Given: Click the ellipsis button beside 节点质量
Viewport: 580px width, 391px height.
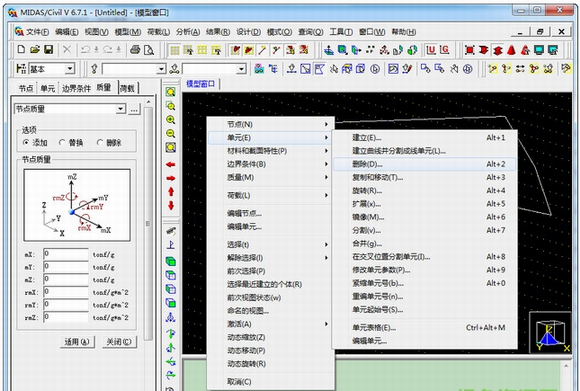Looking at the screenshot, I should click(x=134, y=109).
